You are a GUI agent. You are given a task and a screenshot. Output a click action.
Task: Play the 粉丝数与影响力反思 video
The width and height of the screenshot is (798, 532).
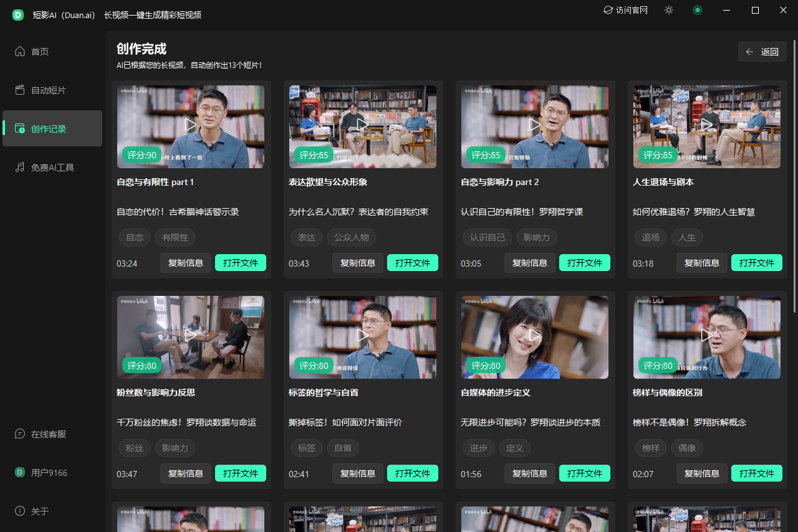tap(191, 335)
